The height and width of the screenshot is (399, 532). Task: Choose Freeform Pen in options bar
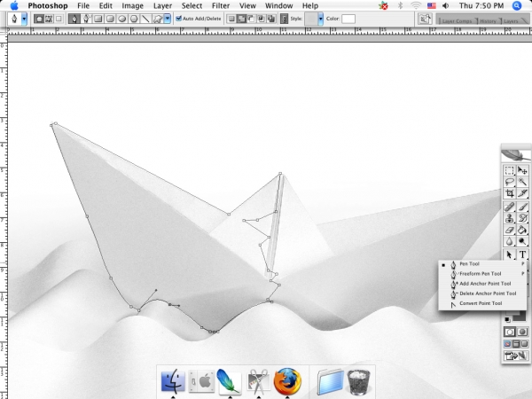coord(86,19)
